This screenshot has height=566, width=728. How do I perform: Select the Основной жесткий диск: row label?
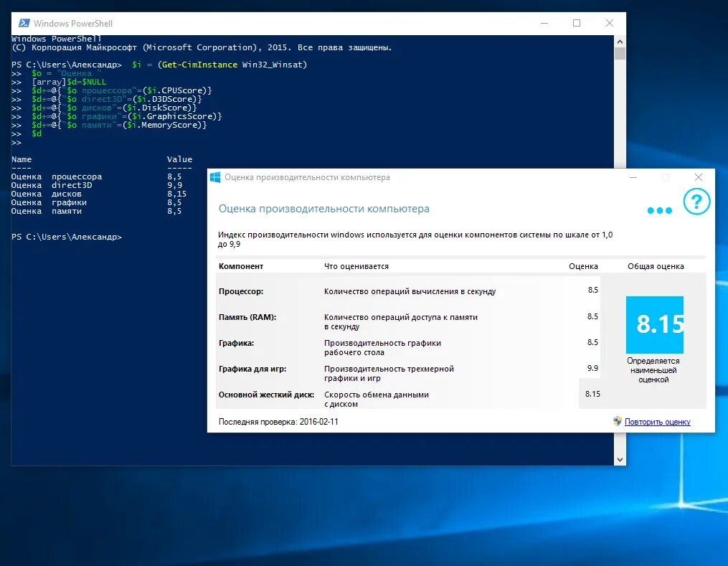pyautogui.click(x=267, y=395)
